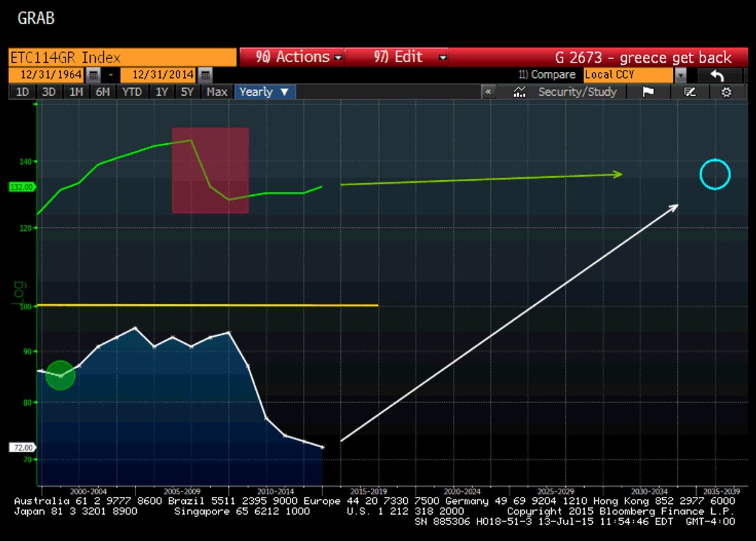This screenshot has width=756, height=541.
Task: Click the ETC114GR Index security field
Action: coord(123,57)
